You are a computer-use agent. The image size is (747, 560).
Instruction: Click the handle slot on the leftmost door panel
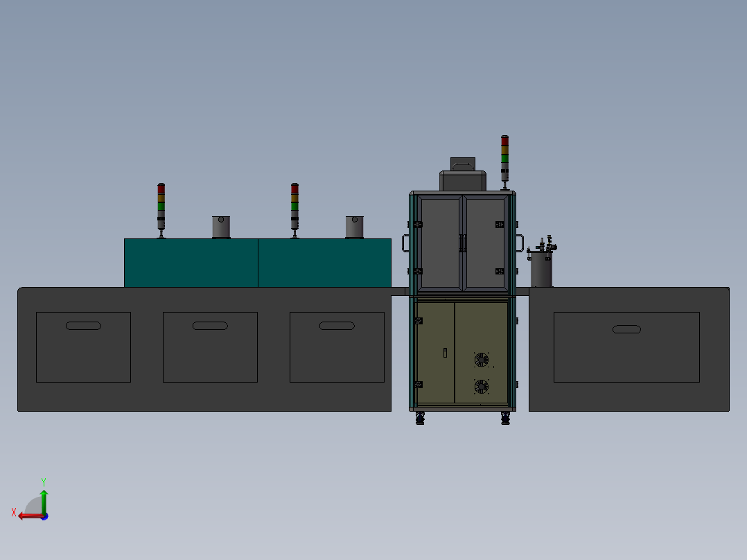click(x=83, y=326)
